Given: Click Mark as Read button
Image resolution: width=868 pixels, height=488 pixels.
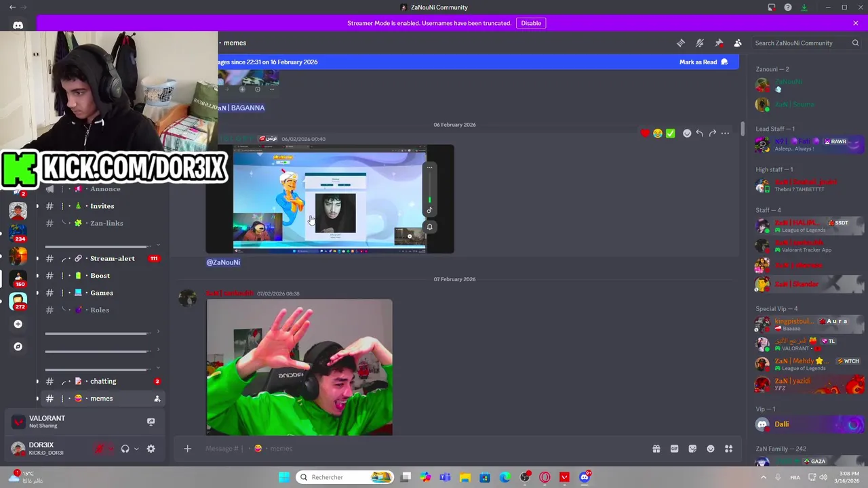Looking at the screenshot, I should point(703,62).
